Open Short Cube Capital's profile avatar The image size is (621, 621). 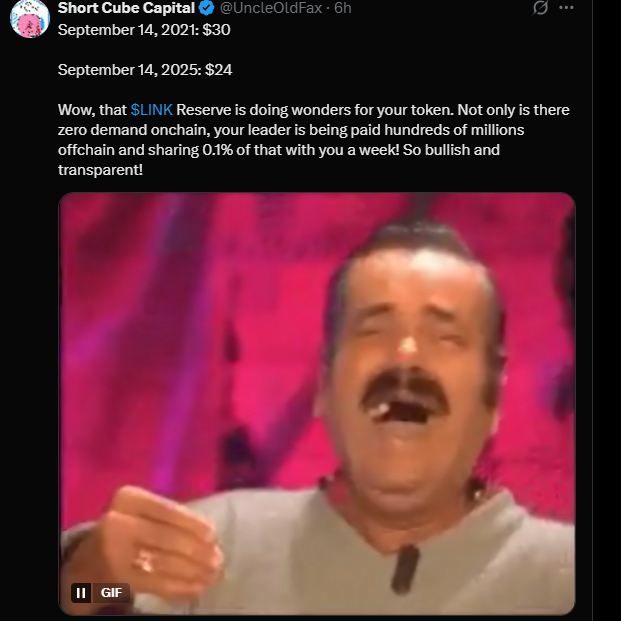(x=30, y=19)
